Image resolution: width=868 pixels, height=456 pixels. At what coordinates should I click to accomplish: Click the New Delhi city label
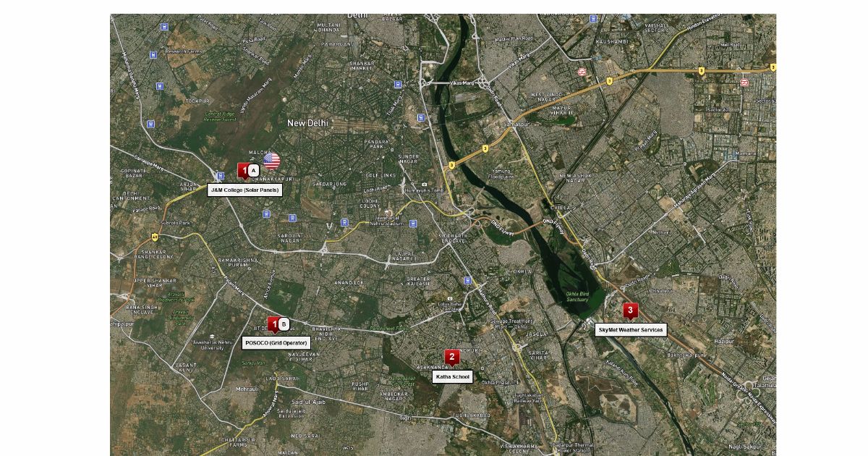point(307,123)
